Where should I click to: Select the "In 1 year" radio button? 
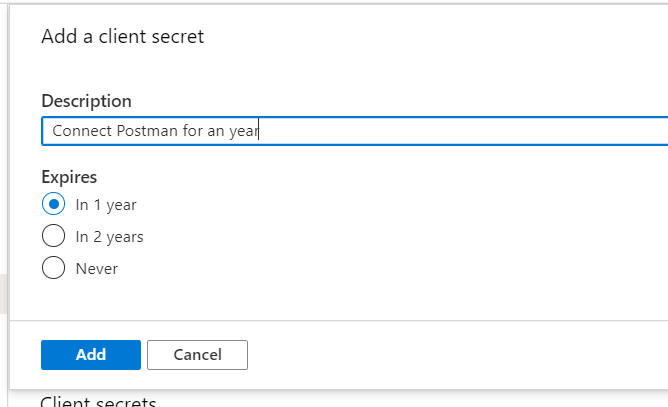tap(54, 204)
